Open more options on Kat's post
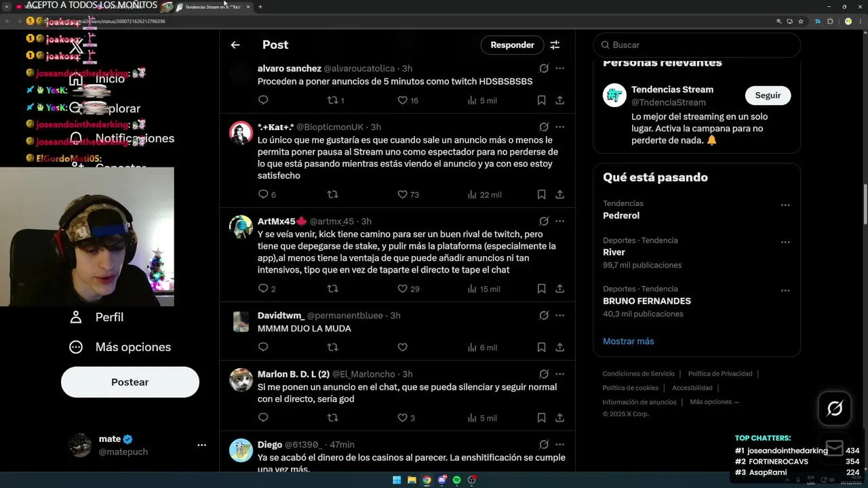Screen dimensions: 868x488 pos(559,127)
